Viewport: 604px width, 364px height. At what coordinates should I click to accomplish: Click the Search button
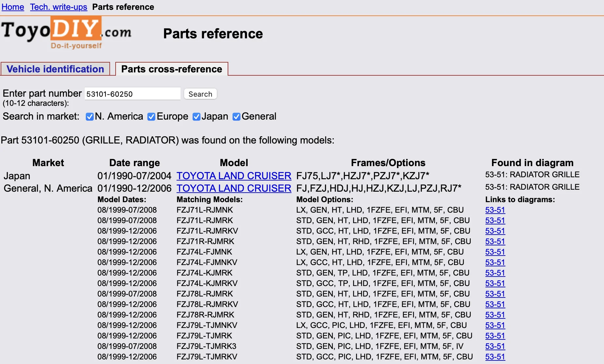pyautogui.click(x=200, y=94)
